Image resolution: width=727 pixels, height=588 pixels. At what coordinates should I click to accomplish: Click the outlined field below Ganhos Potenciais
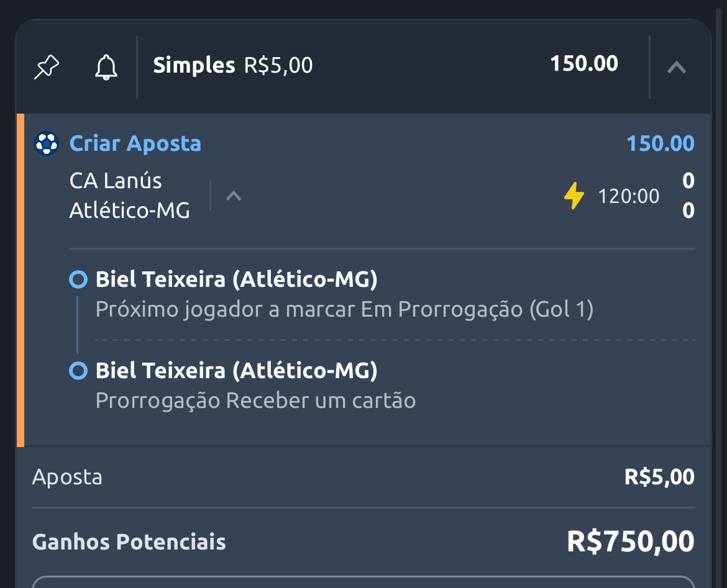(363, 582)
